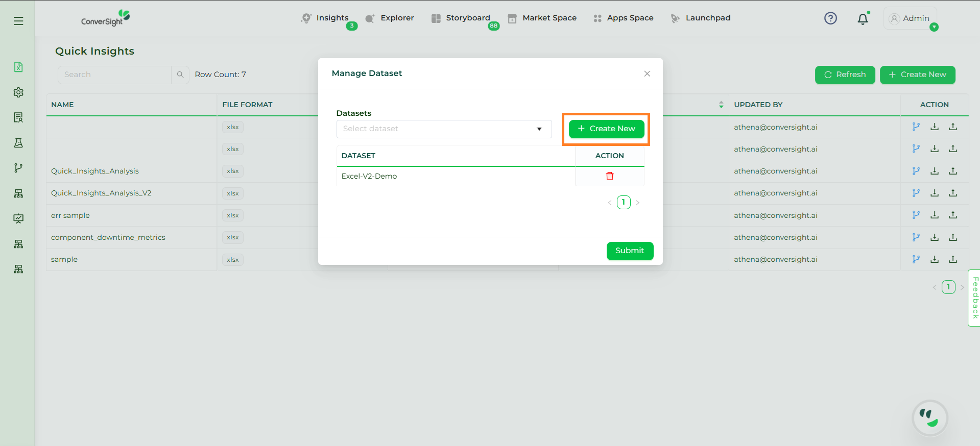Image resolution: width=980 pixels, height=446 pixels.
Task: Open the Admin user dropdown
Action: click(910, 18)
